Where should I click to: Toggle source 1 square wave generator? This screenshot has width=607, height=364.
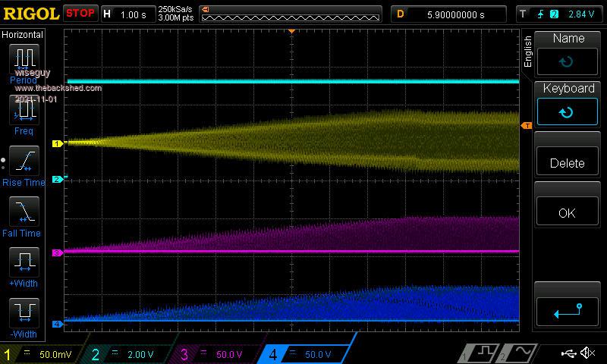click(x=482, y=353)
